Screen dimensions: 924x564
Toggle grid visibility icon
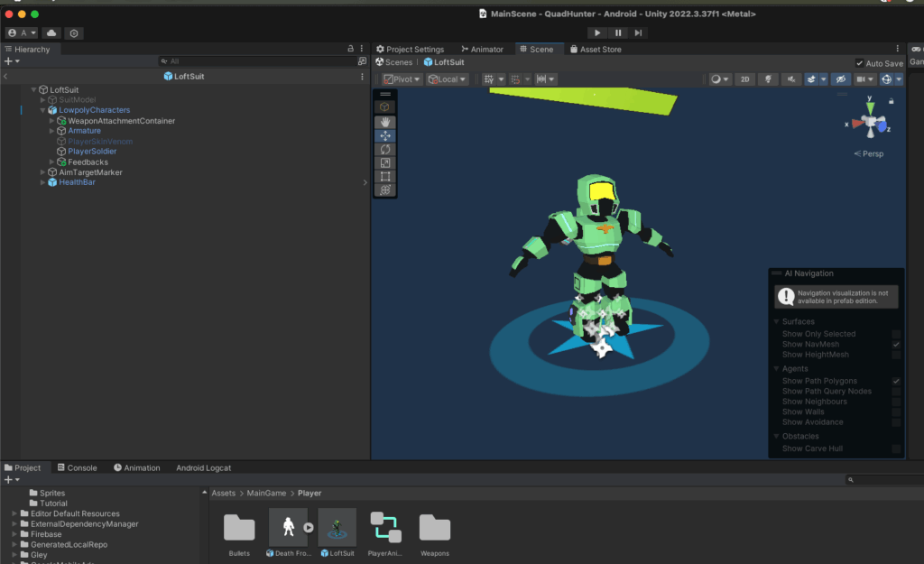489,79
